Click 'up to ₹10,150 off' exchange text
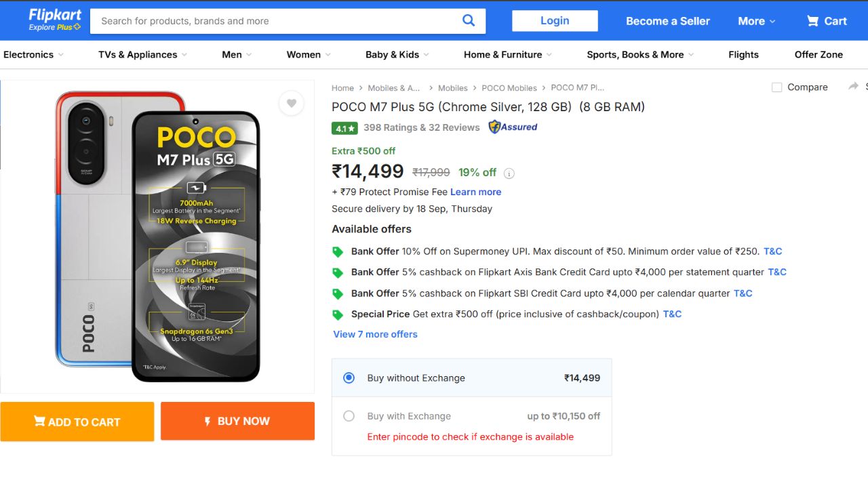The width and height of the screenshot is (868, 488). coord(564,416)
